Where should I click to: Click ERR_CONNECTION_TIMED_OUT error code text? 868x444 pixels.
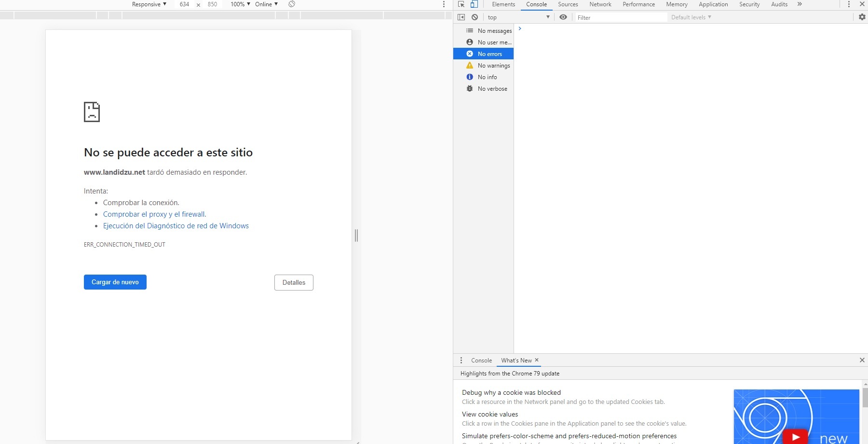click(x=124, y=245)
